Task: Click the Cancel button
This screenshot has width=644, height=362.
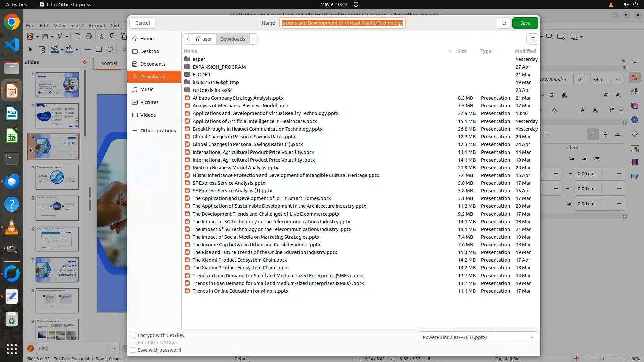Action: (143, 23)
